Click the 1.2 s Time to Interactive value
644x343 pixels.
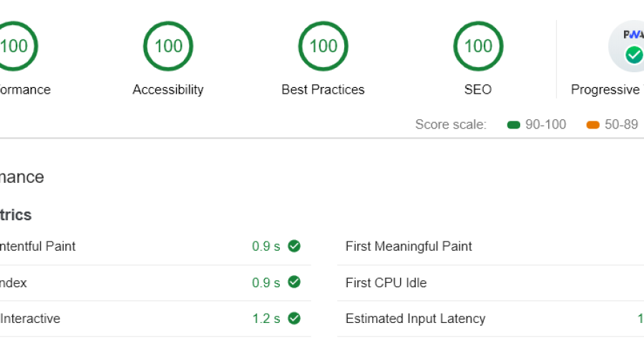(266, 319)
